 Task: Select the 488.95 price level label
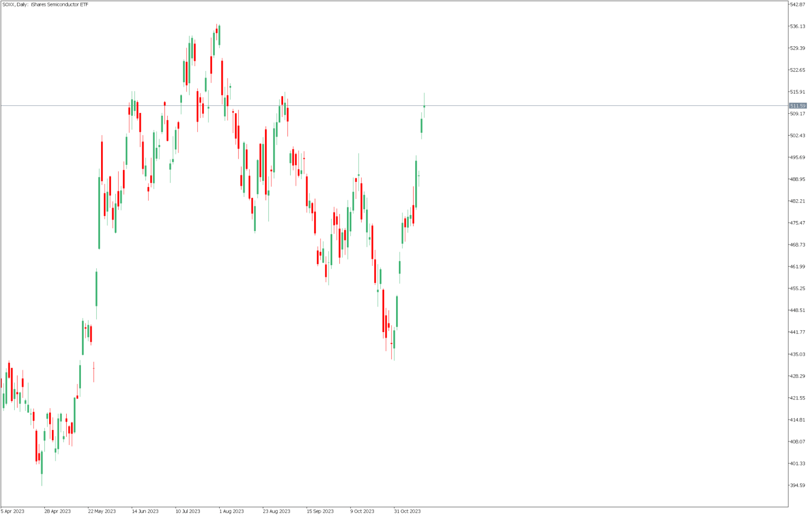coord(797,179)
